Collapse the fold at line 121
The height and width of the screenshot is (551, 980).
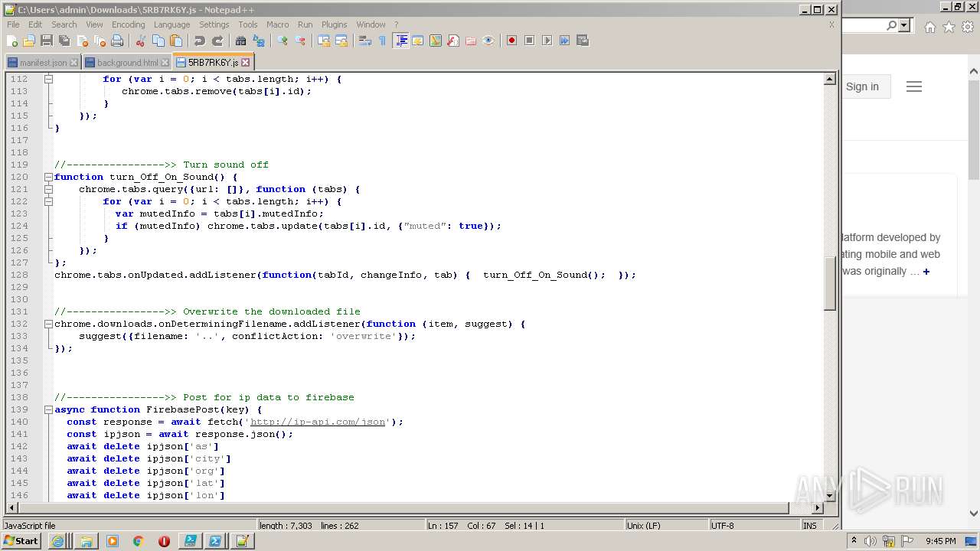click(x=48, y=189)
